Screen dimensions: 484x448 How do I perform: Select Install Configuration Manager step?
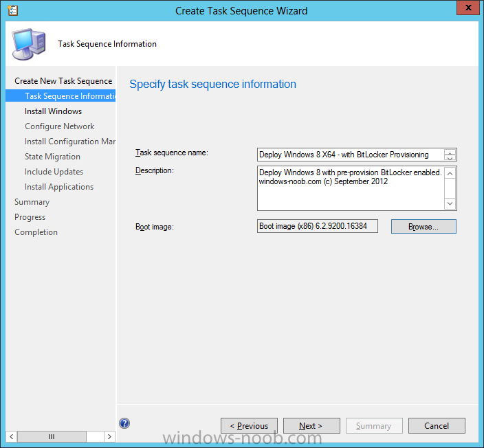[69, 142]
